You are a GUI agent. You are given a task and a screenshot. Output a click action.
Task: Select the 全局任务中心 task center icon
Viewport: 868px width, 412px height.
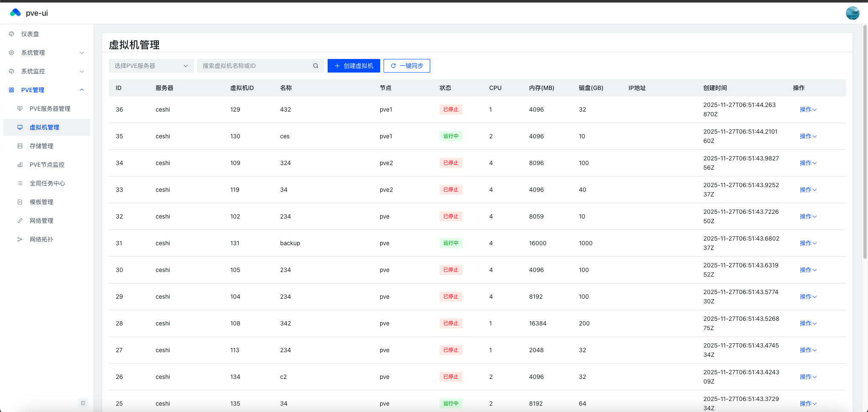[20, 183]
